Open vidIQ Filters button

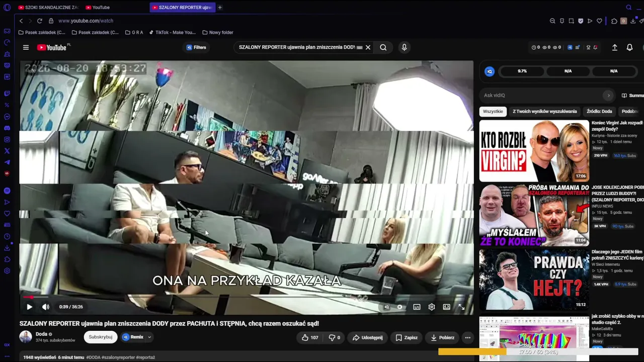[196, 47]
